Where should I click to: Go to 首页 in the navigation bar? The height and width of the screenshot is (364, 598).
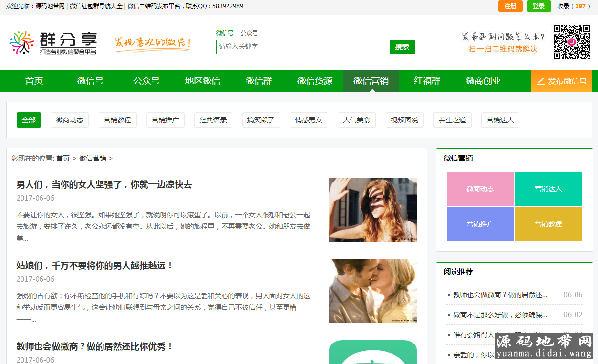[x=34, y=81]
